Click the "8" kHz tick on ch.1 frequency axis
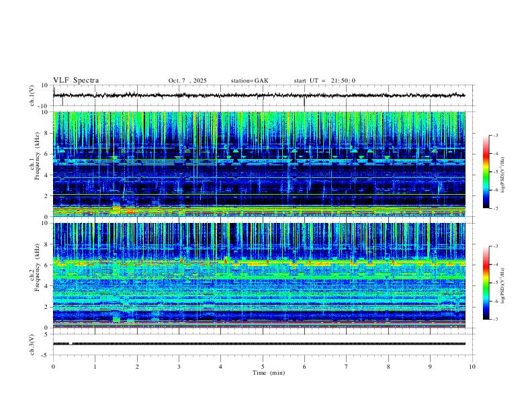This screenshot has height=411, width=532. [x=47, y=133]
